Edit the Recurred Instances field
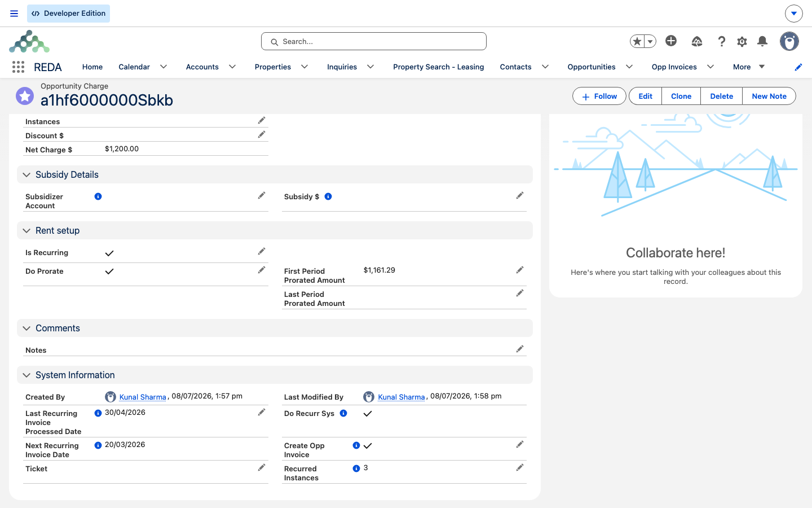This screenshot has width=812, height=508. tap(520, 467)
